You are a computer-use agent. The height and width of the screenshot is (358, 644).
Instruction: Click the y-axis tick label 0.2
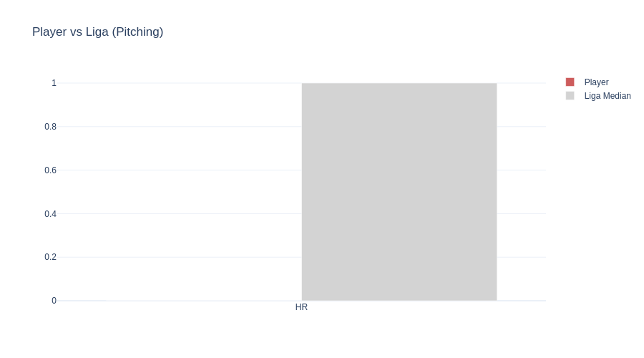tap(50, 257)
